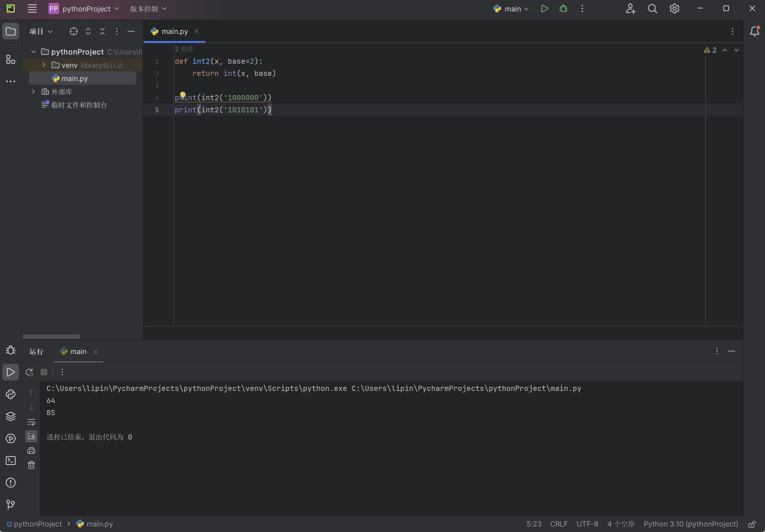
Task: Click the yellow intention lightbulb on line 4
Action: [182, 95]
